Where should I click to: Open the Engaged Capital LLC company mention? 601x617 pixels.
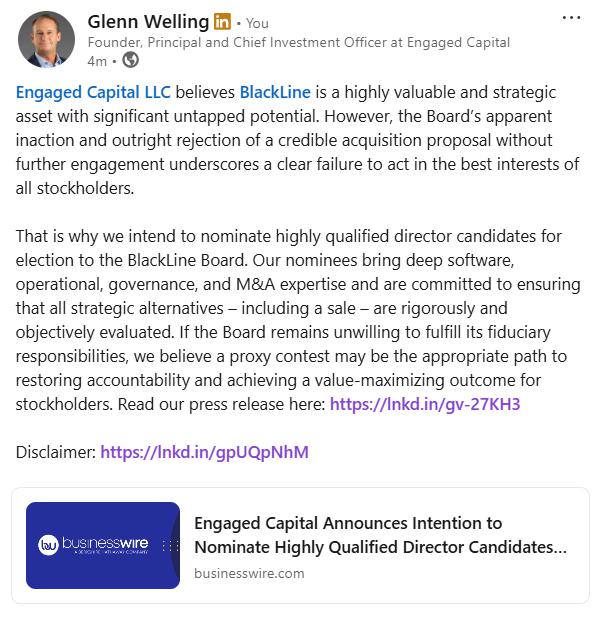(94, 92)
